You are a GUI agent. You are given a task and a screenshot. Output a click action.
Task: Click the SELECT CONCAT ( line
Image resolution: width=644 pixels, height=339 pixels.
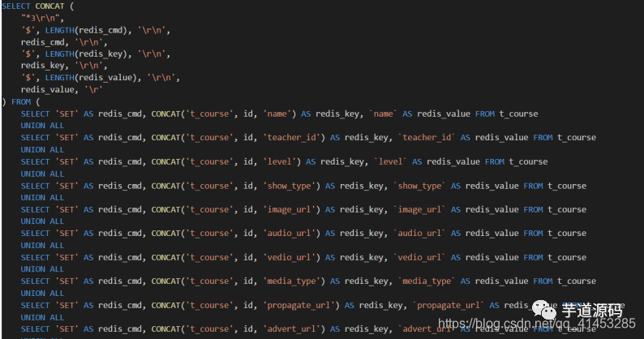38,6
